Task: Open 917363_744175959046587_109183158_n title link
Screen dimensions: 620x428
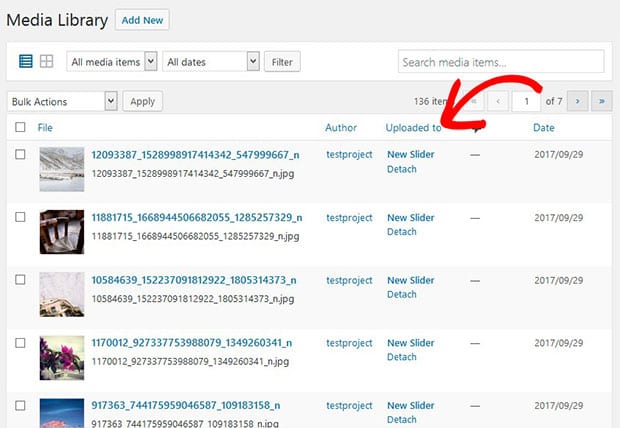Action: 186,405
